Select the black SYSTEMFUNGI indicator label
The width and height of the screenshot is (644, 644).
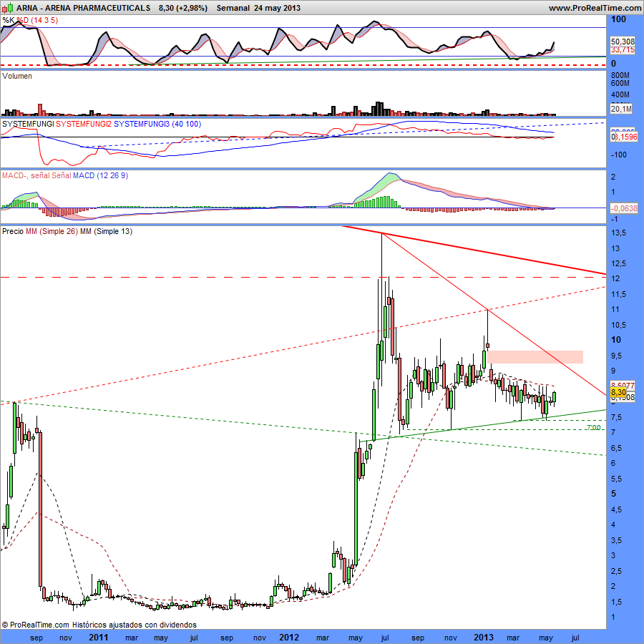pyautogui.click(x=28, y=124)
